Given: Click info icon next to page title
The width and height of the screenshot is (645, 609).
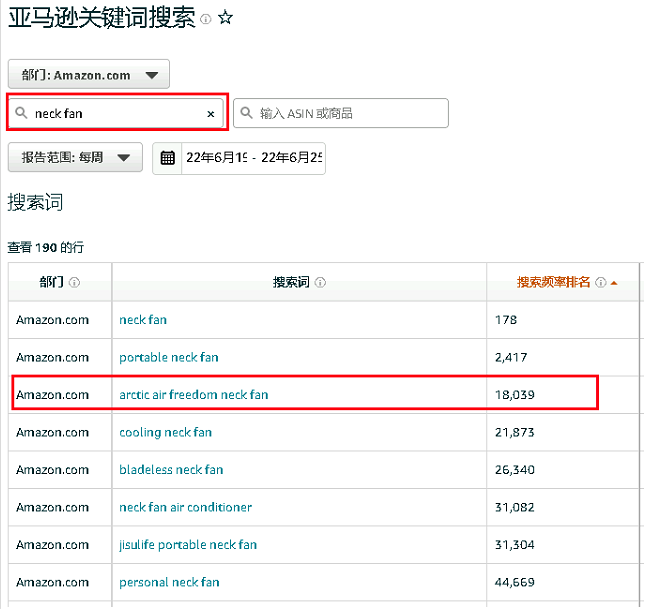Looking at the screenshot, I should coord(206,20).
